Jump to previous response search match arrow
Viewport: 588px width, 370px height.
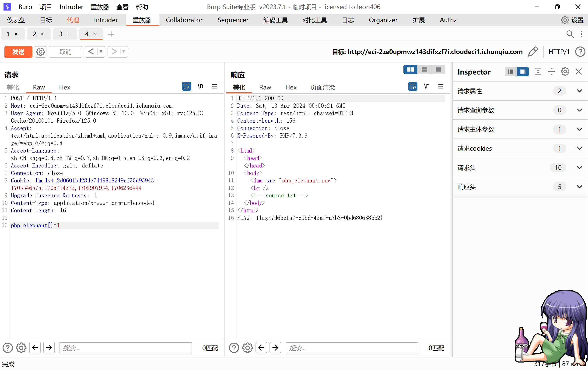click(261, 348)
